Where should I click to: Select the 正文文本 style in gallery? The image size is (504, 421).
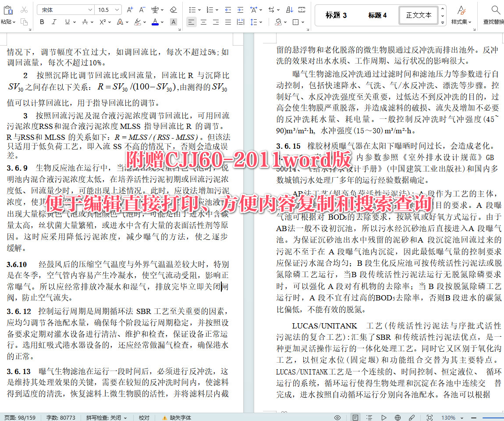point(418,14)
